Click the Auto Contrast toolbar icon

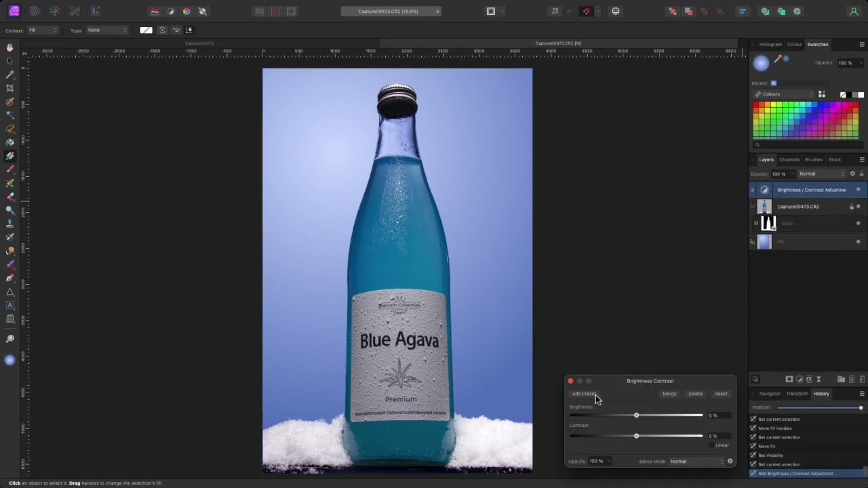coord(171,11)
